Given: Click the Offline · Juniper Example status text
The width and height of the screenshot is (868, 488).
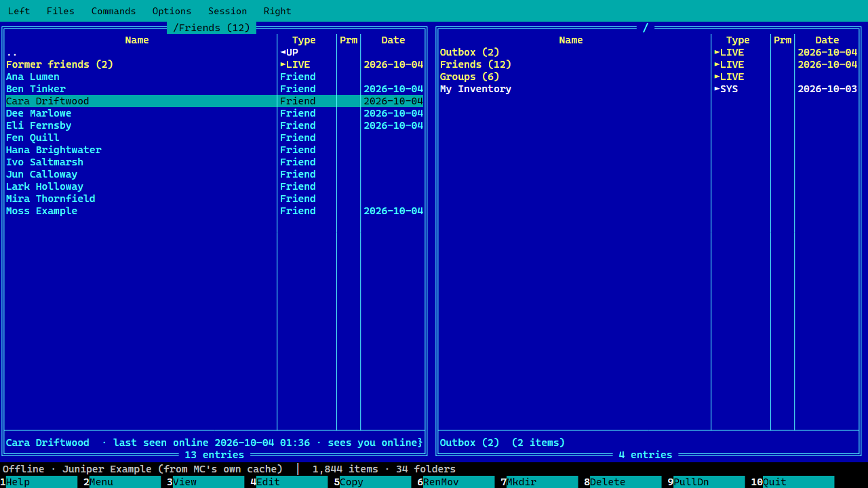Looking at the screenshot, I should click(x=142, y=469).
